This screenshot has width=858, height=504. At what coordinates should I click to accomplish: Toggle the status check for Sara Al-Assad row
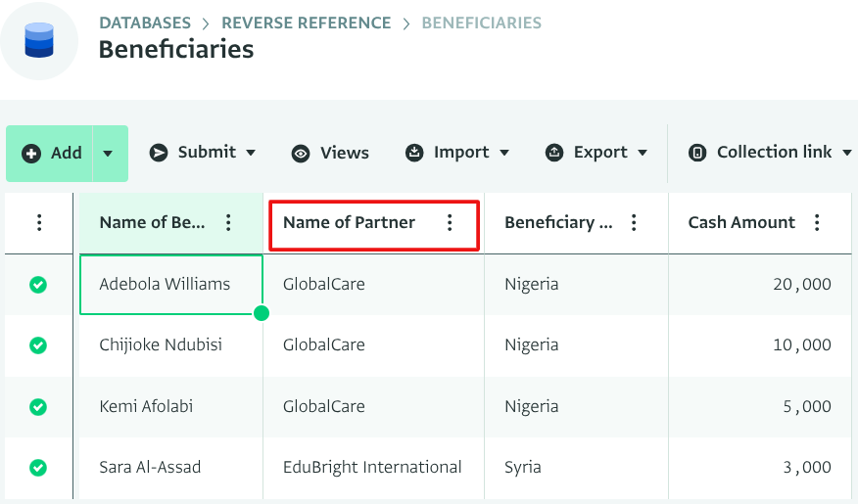tap(38, 468)
